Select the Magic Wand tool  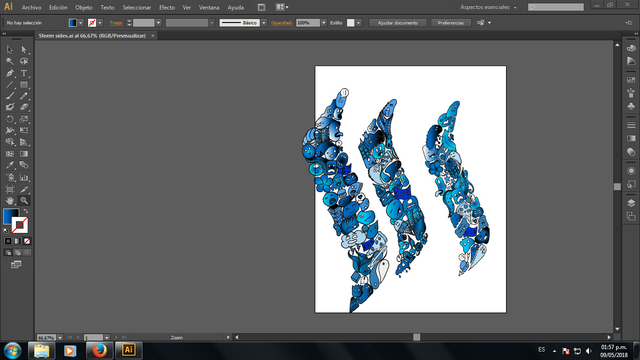(x=10, y=61)
